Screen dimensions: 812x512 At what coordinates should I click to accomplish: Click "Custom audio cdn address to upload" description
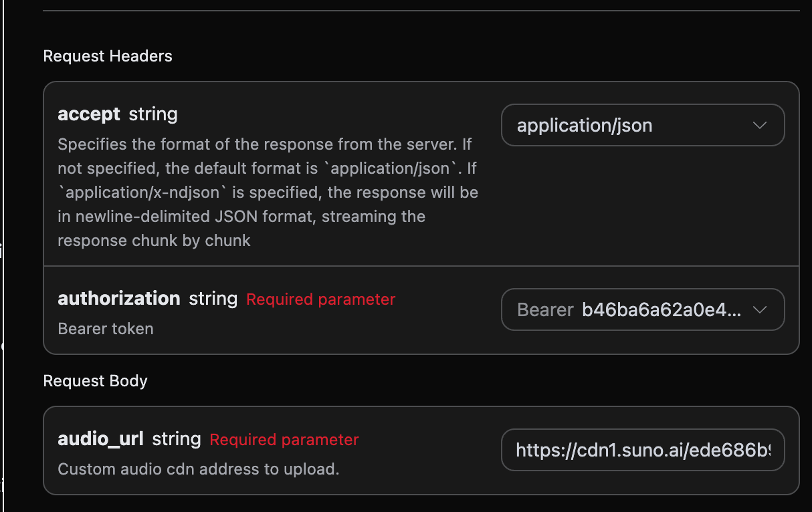coord(198,469)
